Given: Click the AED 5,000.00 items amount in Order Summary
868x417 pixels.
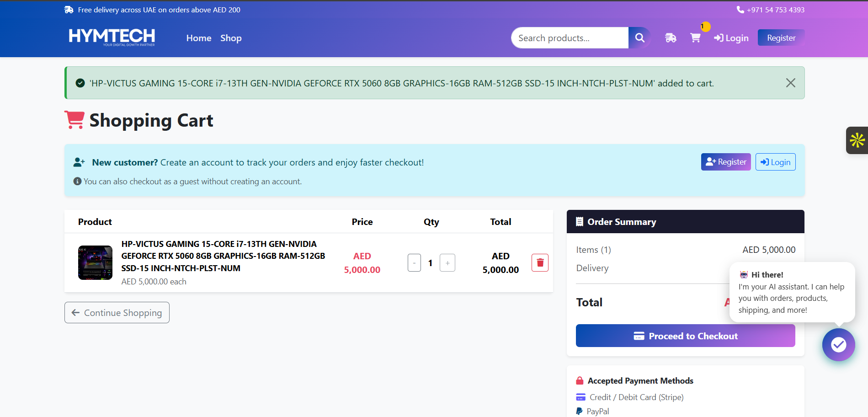Looking at the screenshot, I should pos(769,250).
